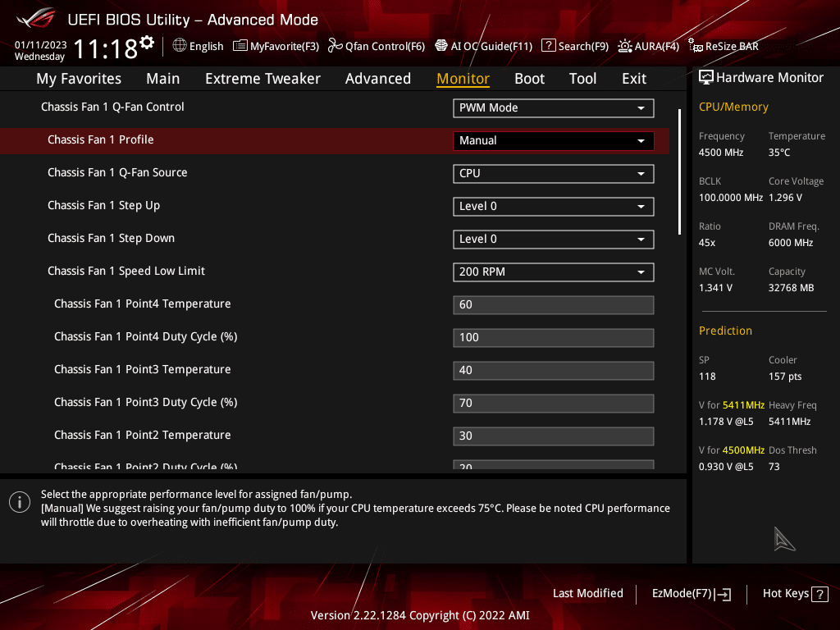Toggle AURA(F4) lighting icon
The height and width of the screenshot is (630, 840).
click(x=624, y=46)
